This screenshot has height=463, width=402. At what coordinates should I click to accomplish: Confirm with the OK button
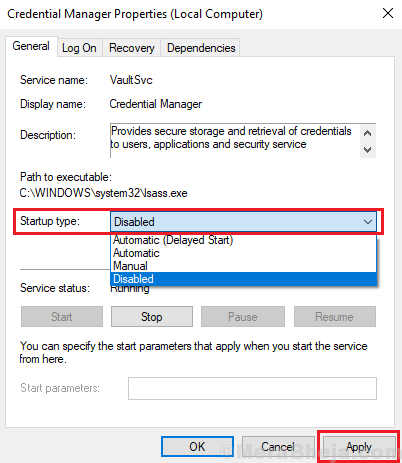(x=197, y=447)
